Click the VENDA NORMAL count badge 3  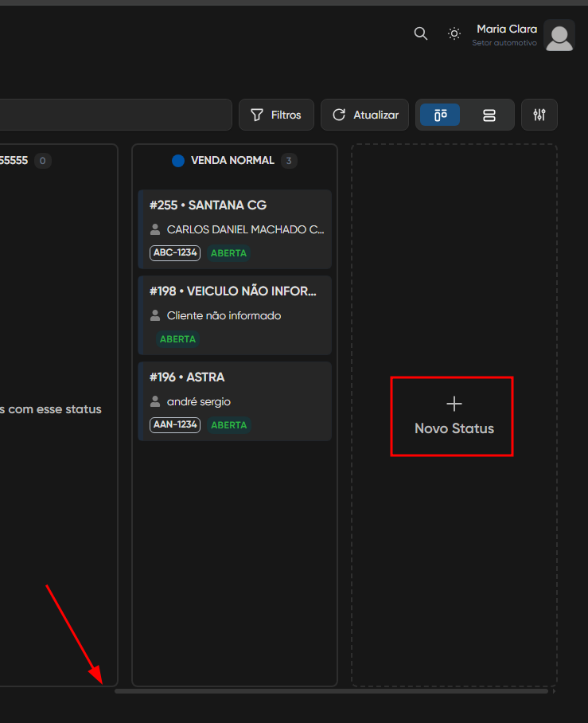pos(289,161)
